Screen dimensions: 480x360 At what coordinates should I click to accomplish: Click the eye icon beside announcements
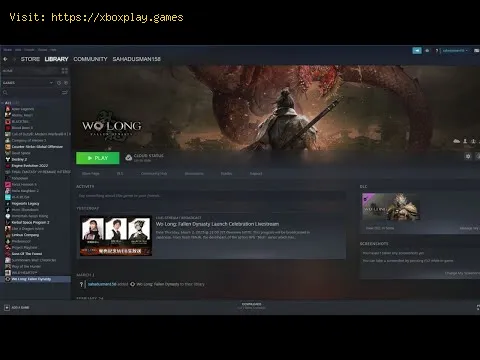pos(427,51)
